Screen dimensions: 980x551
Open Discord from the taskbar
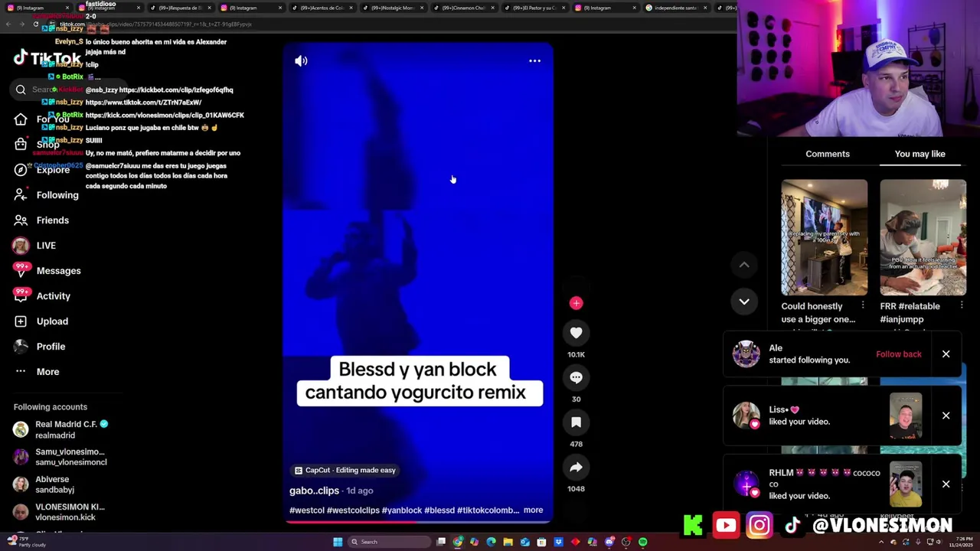[x=609, y=542]
